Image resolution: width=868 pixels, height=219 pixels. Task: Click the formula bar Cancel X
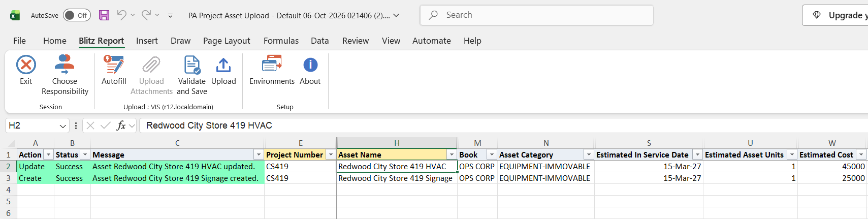point(90,126)
